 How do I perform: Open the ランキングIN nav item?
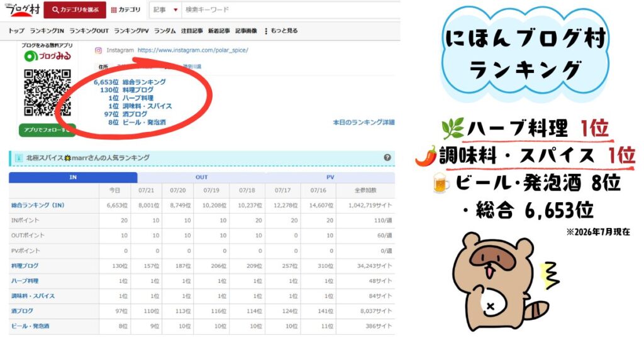click(x=47, y=31)
